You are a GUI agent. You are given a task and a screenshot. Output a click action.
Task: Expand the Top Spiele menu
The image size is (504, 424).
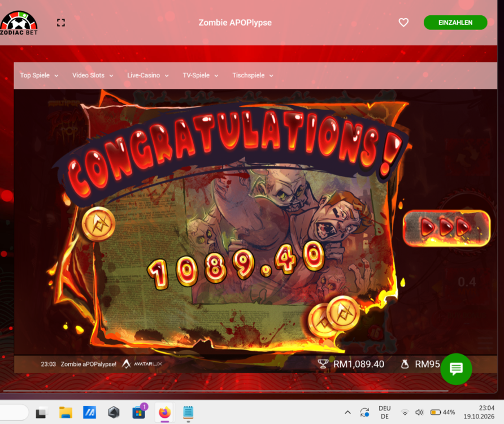point(39,75)
